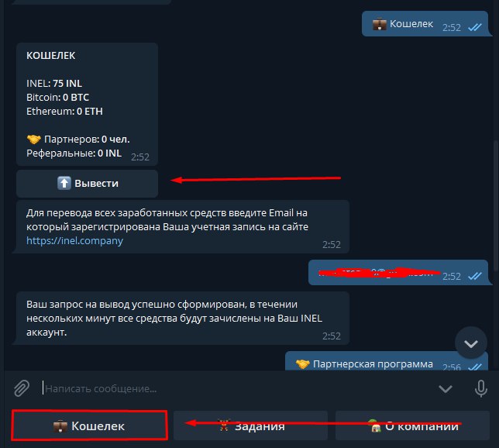Click the house icon on the О компании button
499x448 pixels.
[x=375, y=426]
